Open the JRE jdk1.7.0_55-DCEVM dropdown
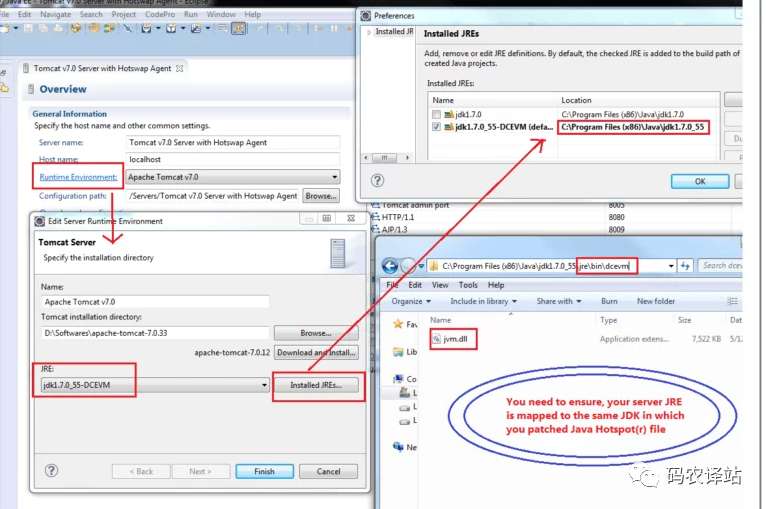Viewport: 766px width, 509px height. tap(155, 385)
